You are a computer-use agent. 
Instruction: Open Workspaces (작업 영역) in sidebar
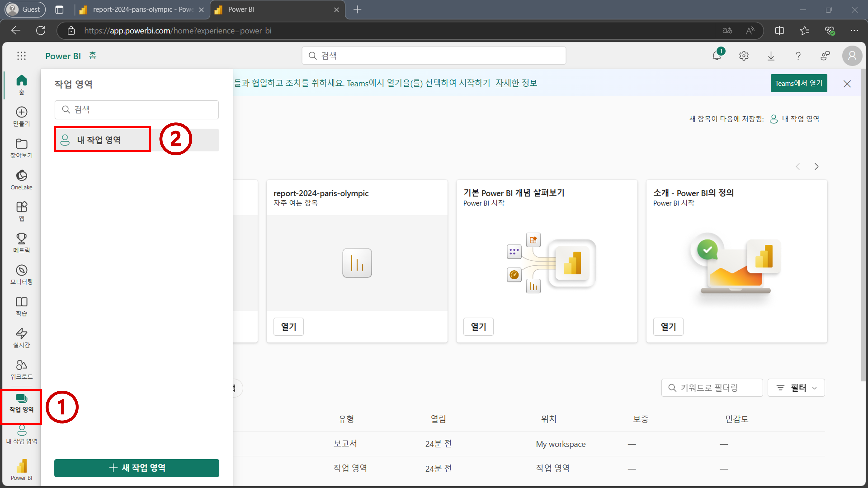click(x=22, y=403)
